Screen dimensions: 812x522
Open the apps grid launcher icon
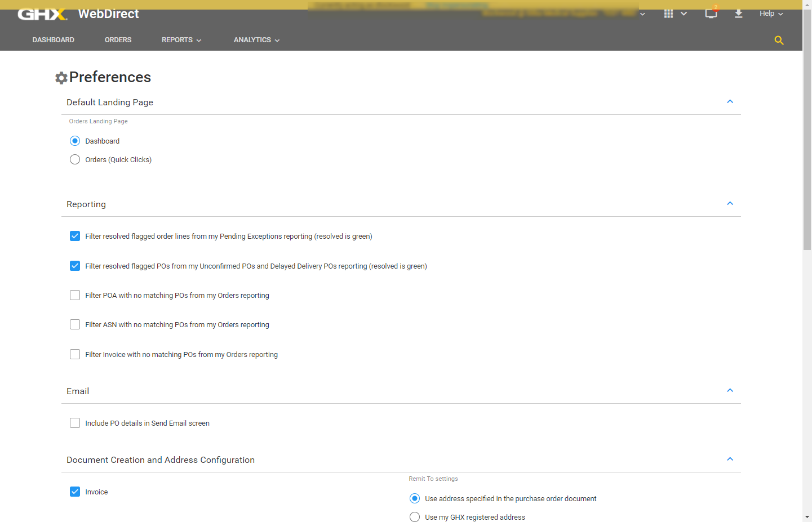(668, 14)
